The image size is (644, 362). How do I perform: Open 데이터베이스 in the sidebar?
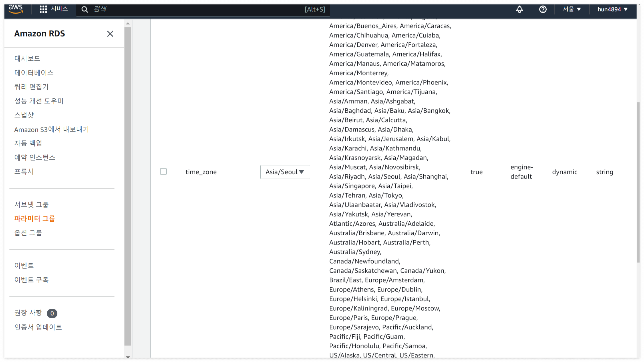coord(34,73)
